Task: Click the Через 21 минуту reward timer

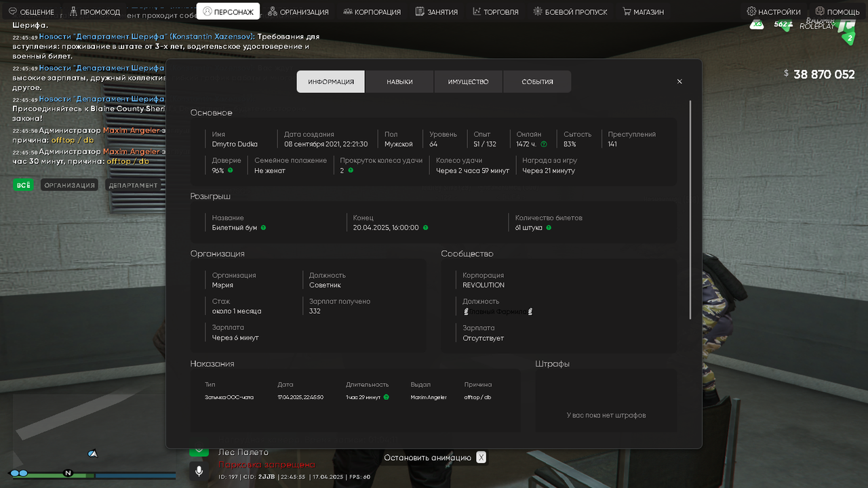Action: (x=549, y=171)
